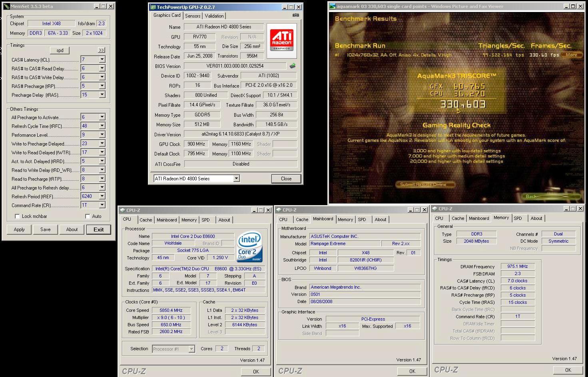
Task: Click the MemSet title bar icon
Action: [6, 6]
